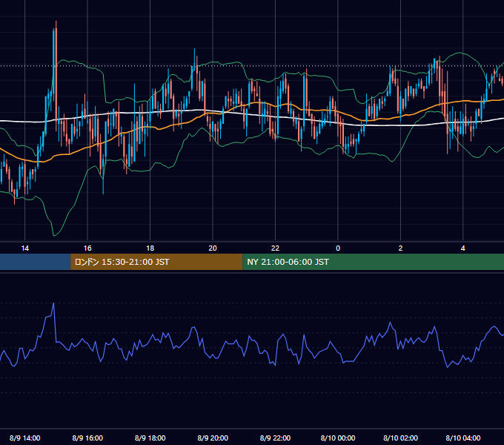Click the 8/10 02:00 date label
The image size is (504, 445).
(400, 438)
